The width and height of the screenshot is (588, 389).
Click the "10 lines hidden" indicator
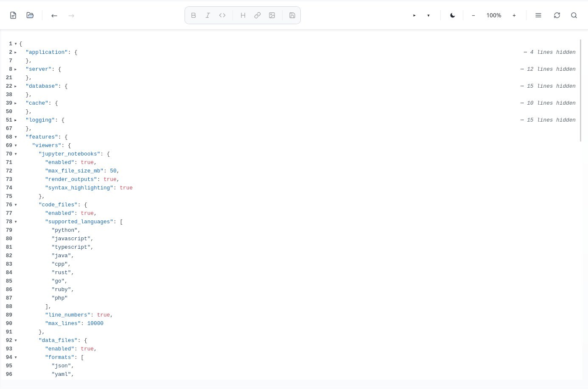point(548,103)
